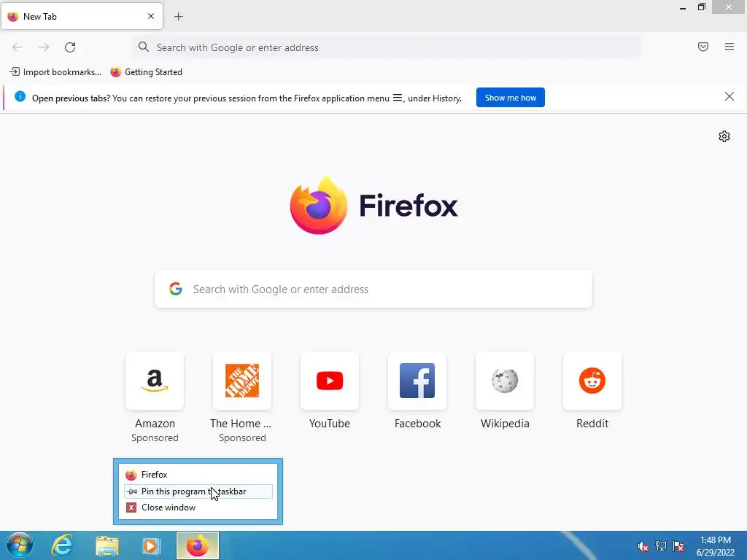Open Windows Media Player from taskbar
The height and width of the screenshot is (560, 747).
click(151, 545)
